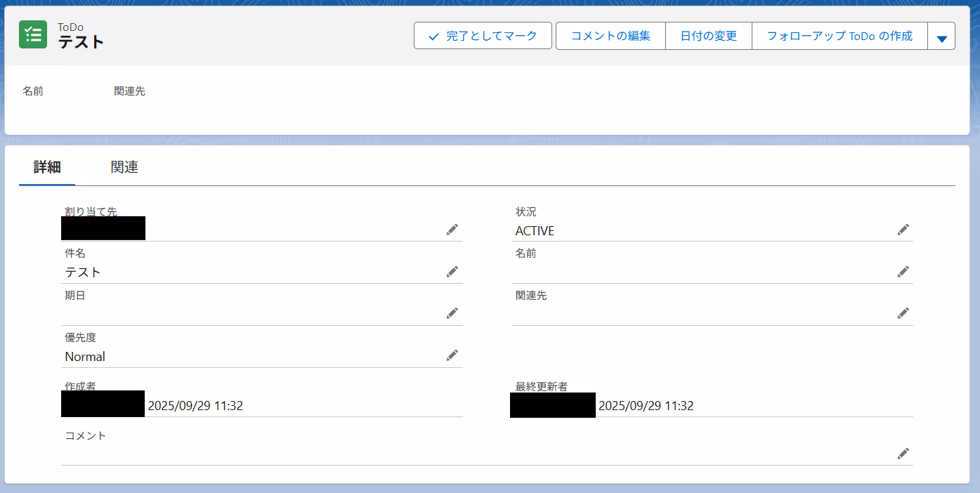Screen dimensions: 980x493
Task: Click the 優先度 field label
Action: pyautogui.click(x=80, y=338)
